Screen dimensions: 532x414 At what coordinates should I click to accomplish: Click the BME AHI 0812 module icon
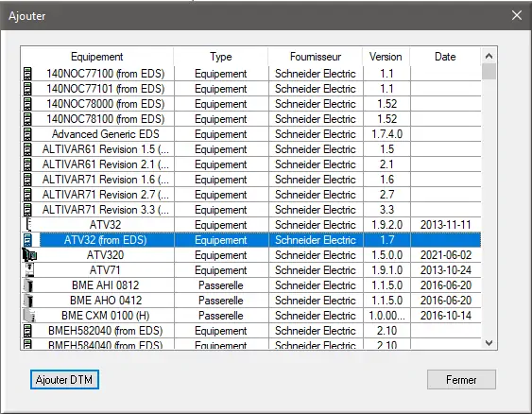[29, 285]
